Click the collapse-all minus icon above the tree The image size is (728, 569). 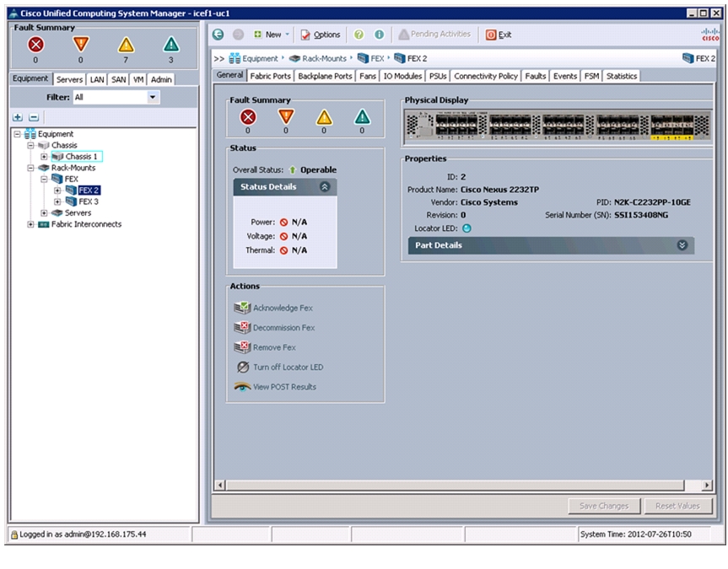coord(34,117)
